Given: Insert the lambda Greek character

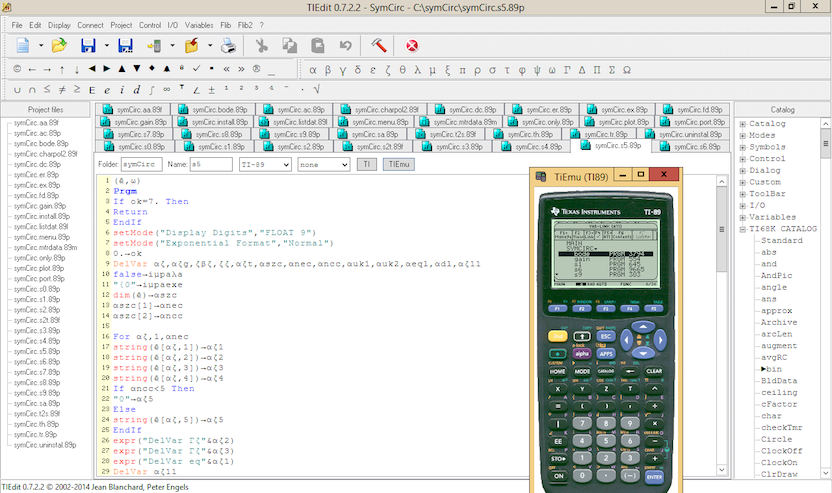Looking at the screenshot, I should pos(418,70).
